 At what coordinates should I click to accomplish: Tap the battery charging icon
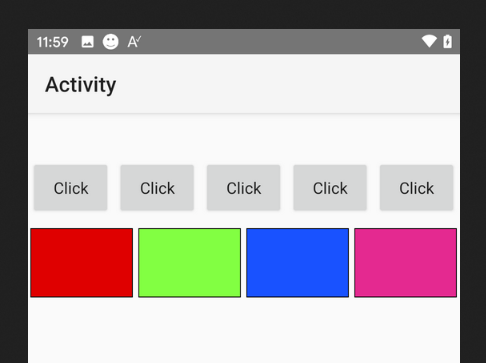tap(447, 42)
